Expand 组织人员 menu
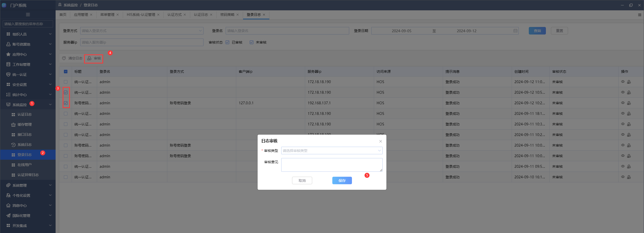The image size is (644, 233). point(28,34)
